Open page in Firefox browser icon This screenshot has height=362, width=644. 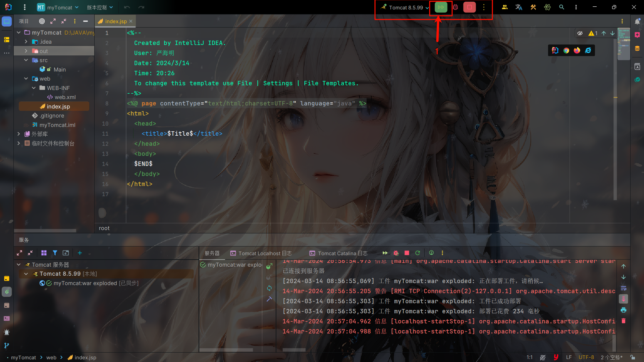tap(577, 50)
